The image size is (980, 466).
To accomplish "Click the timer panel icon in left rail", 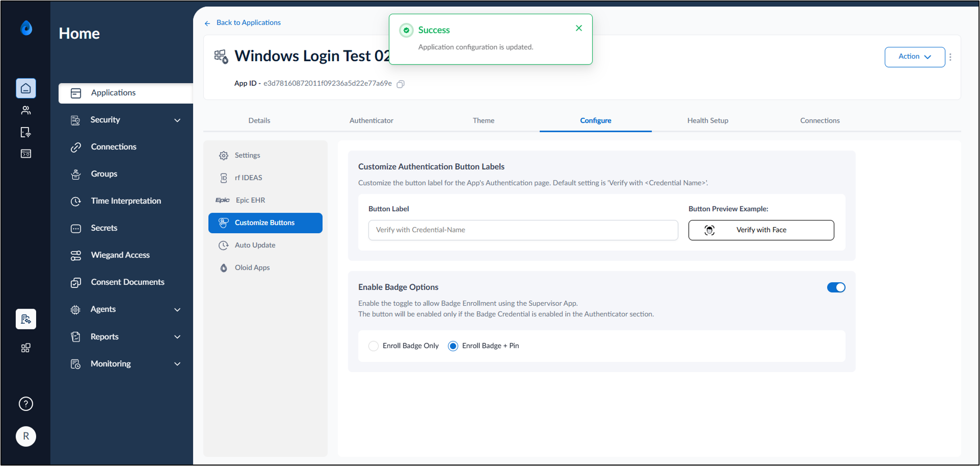I will (x=26, y=154).
